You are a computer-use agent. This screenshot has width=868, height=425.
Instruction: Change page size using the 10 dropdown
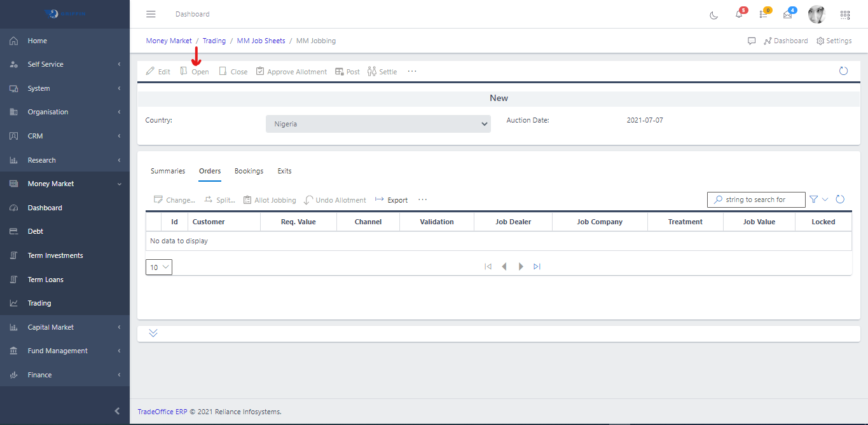pyautogui.click(x=158, y=267)
